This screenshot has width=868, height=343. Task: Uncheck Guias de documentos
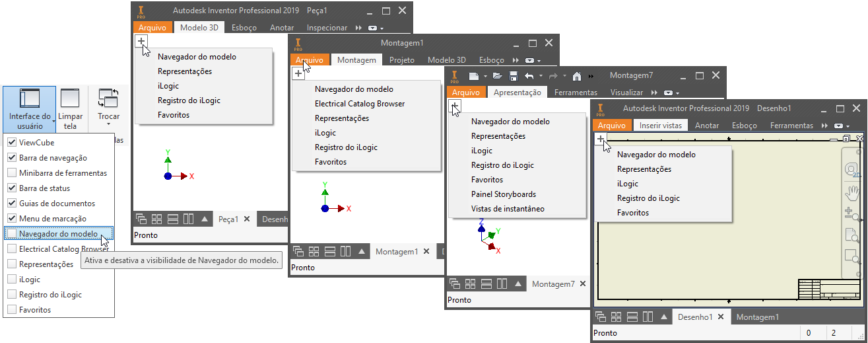[12, 204]
